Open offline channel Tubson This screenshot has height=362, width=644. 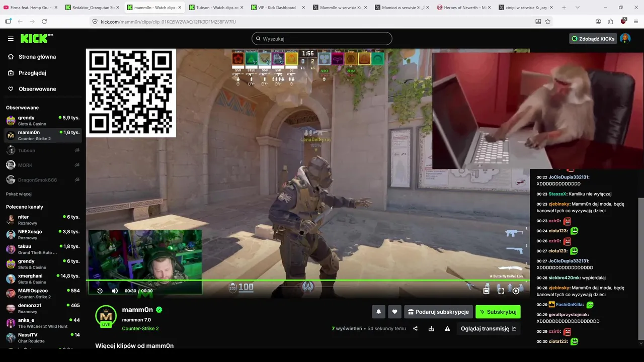pos(42,150)
